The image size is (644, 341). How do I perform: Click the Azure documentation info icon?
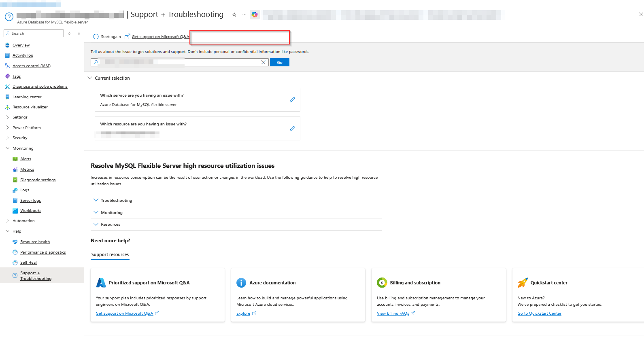[x=241, y=283]
